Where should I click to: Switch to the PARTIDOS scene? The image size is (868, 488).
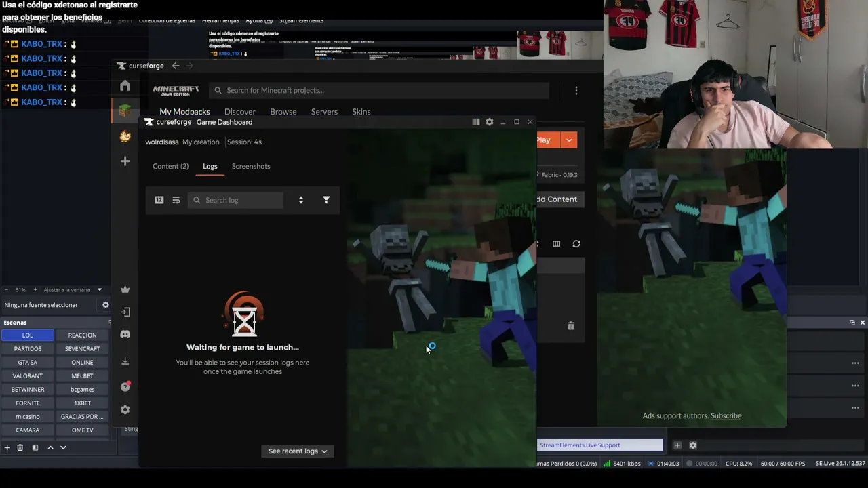point(28,349)
